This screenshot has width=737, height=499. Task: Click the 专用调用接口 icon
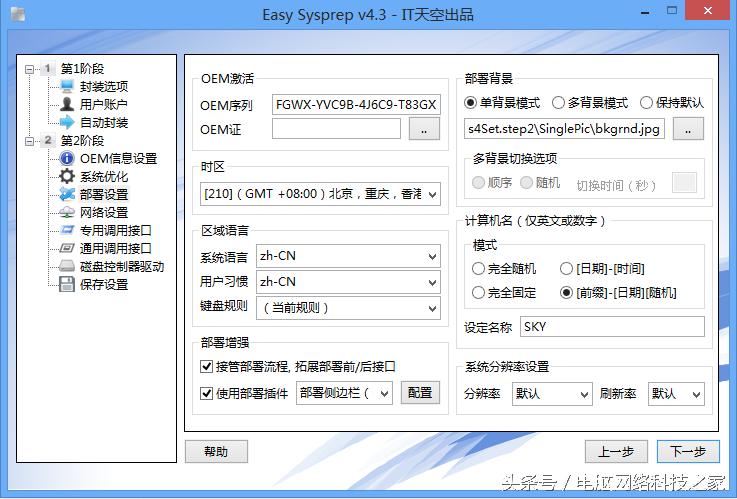coord(67,230)
